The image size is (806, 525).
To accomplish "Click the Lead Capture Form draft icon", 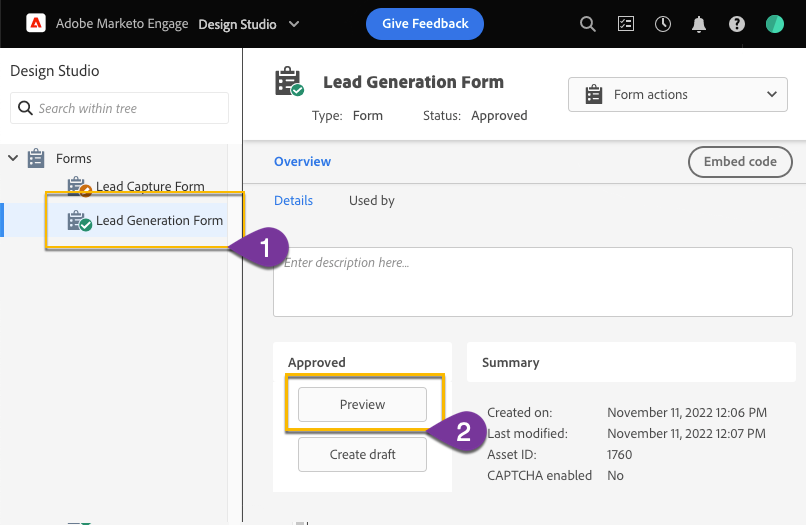I will [x=79, y=187].
